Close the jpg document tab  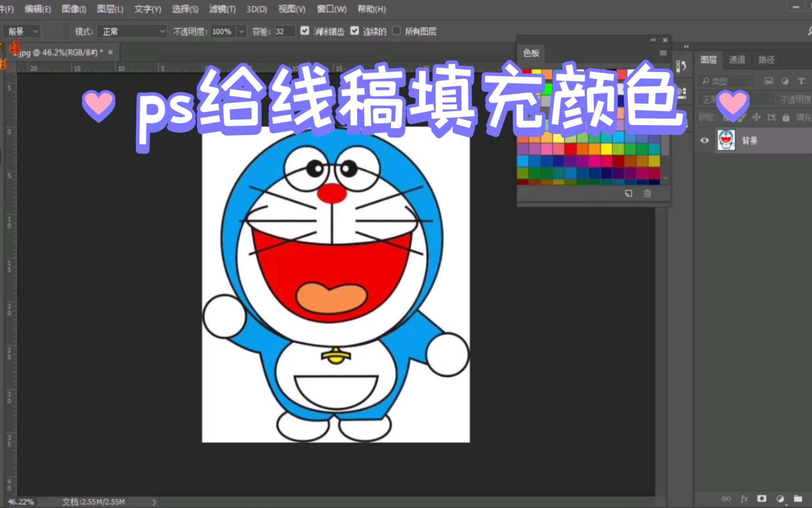point(110,52)
